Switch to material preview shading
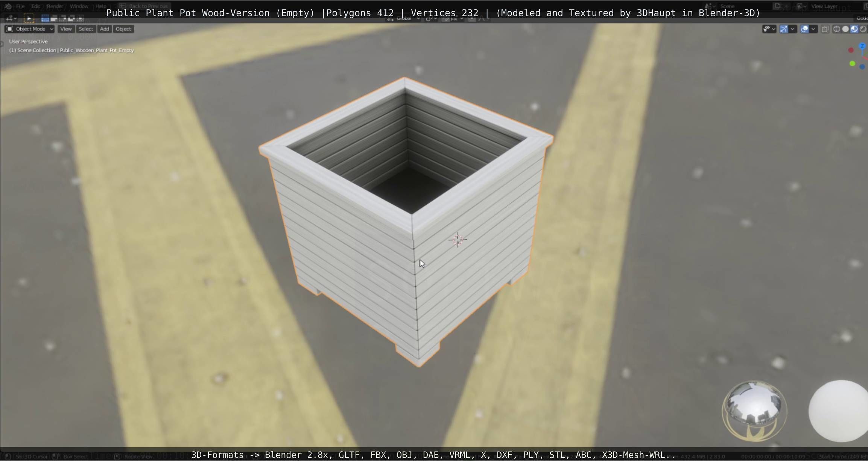Viewport: 868px width, 461px height. 854,29
